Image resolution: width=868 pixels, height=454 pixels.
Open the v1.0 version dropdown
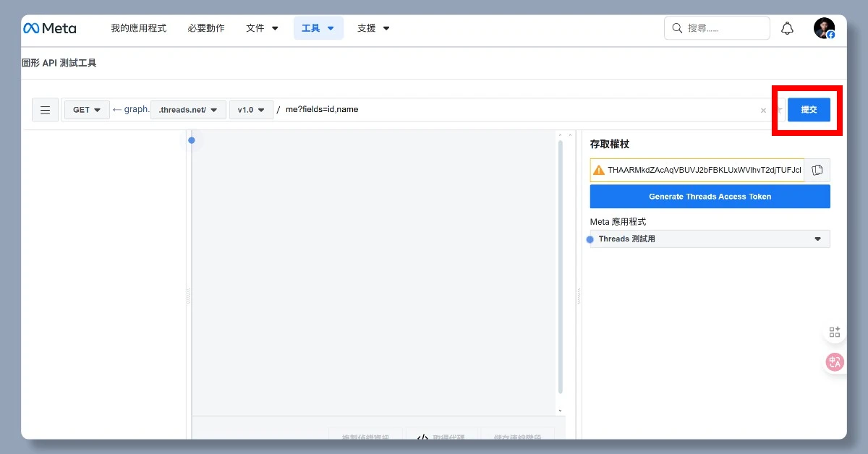251,110
